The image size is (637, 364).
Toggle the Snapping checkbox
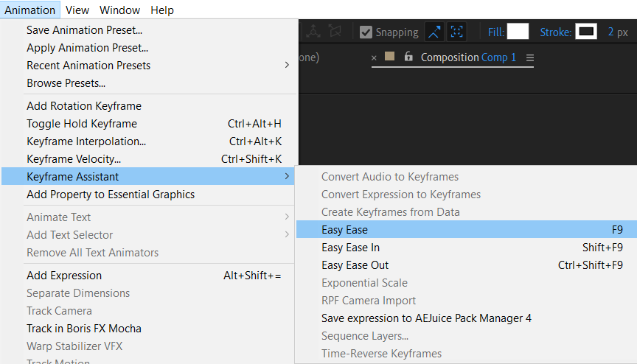coord(366,32)
